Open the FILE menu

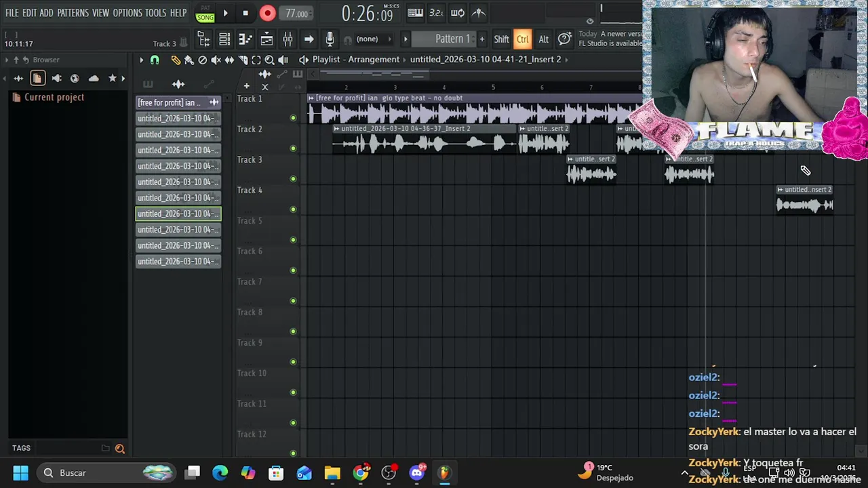coord(12,13)
